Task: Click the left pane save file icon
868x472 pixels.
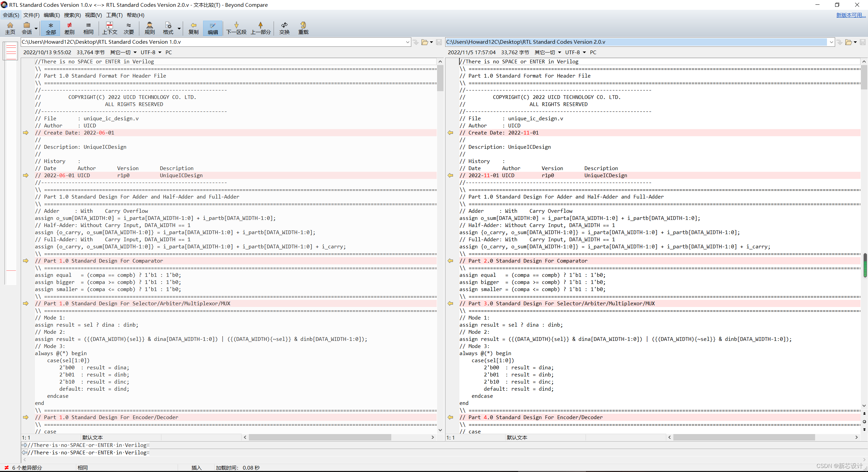Action: click(x=439, y=42)
